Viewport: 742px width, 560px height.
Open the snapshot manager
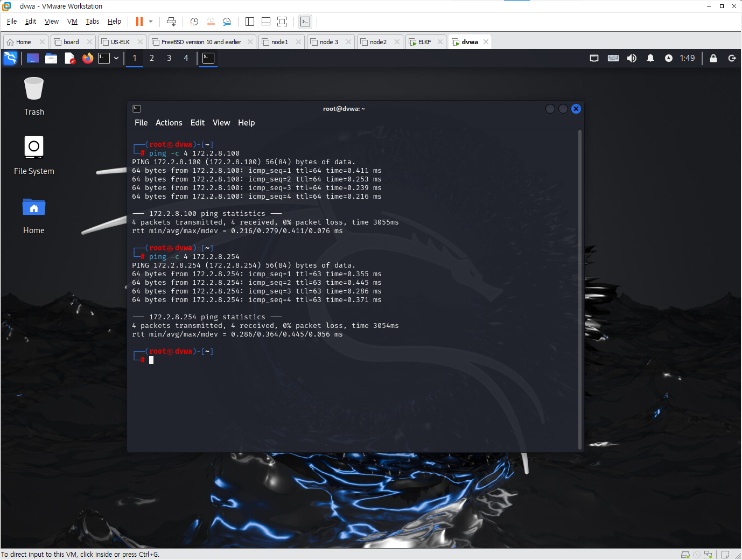(227, 22)
